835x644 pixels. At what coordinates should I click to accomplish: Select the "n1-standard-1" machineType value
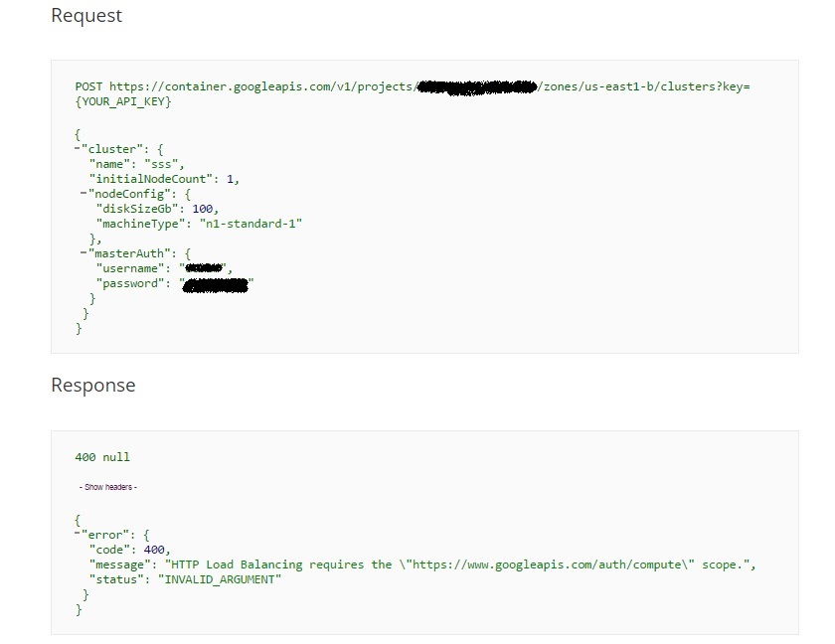click(251, 224)
